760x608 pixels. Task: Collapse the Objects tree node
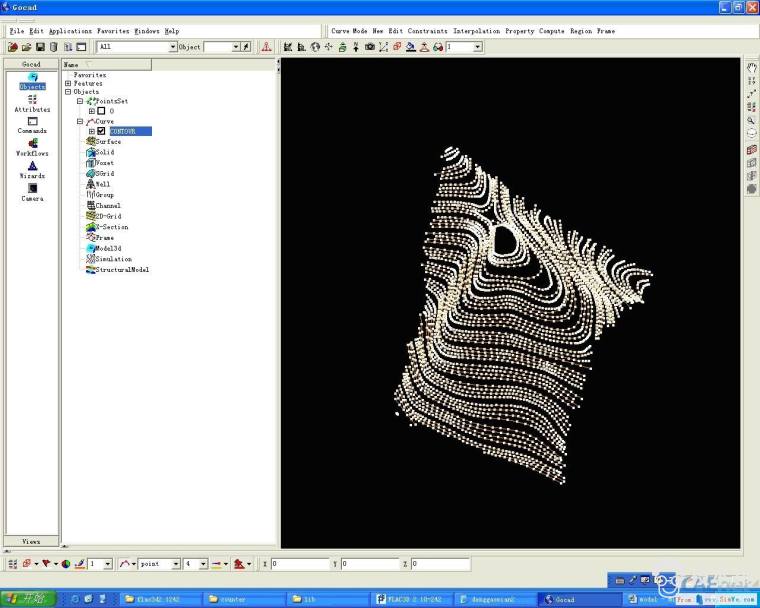tap(68, 92)
